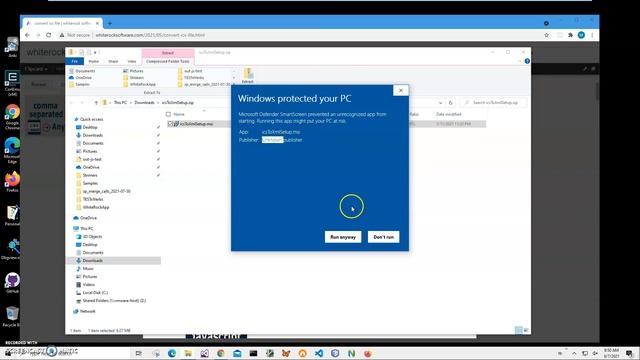Image resolution: width=640 pixels, height=360 pixels.
Task: Select Music under This PC
Action: point(85,269)
